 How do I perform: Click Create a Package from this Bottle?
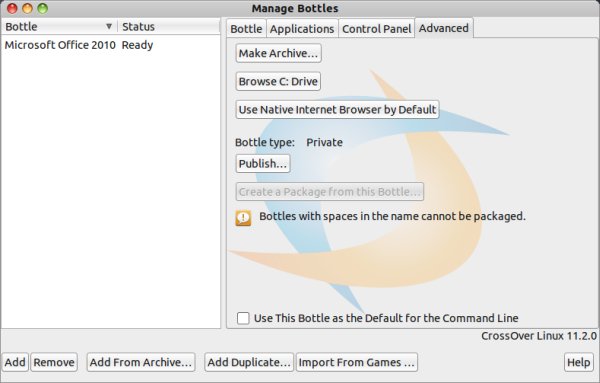[x=330, y=192]
